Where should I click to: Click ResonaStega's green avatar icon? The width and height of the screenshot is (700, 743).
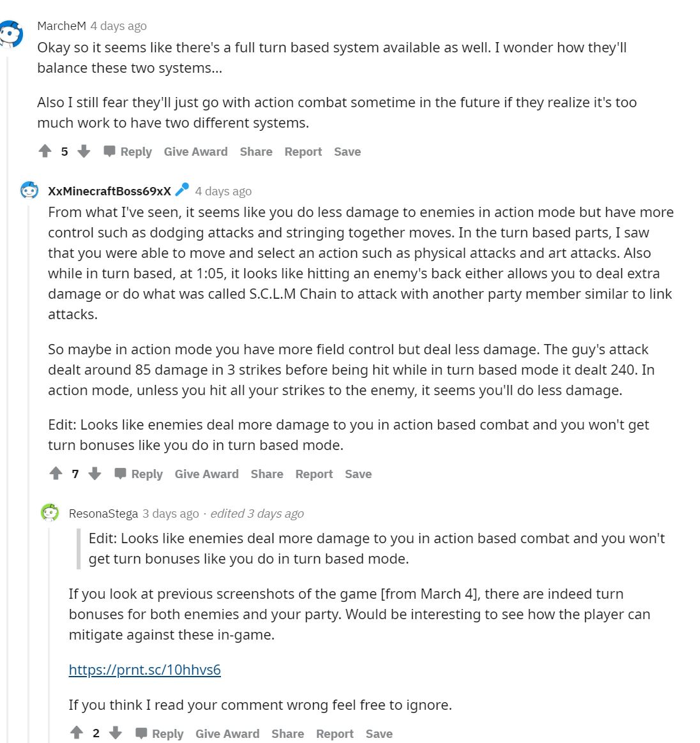pyautogui.click(x=50, y=513)
